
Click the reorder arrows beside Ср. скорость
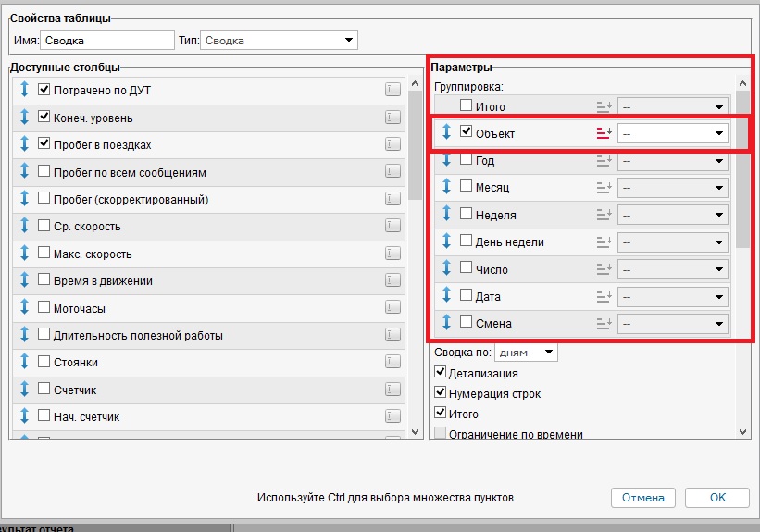point(25,227)
